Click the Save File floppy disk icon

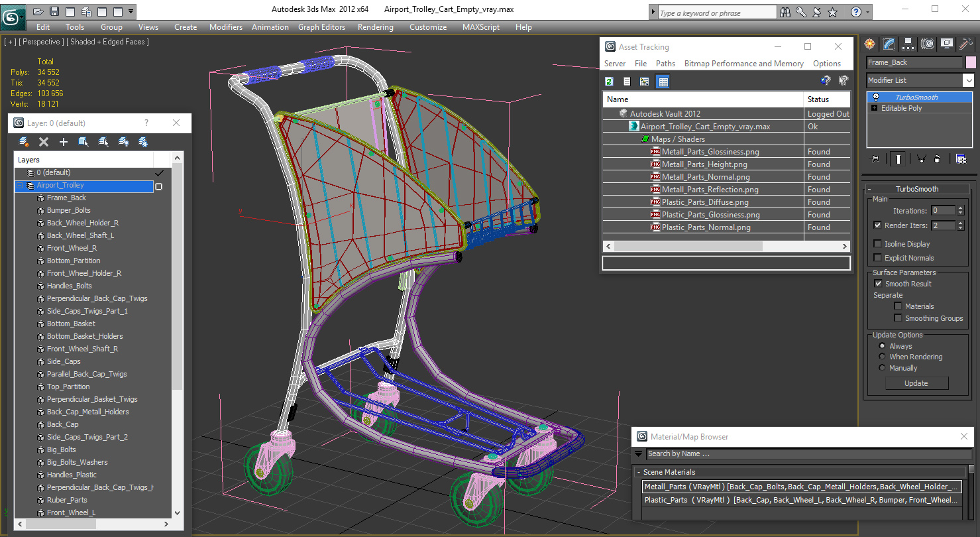54,11
